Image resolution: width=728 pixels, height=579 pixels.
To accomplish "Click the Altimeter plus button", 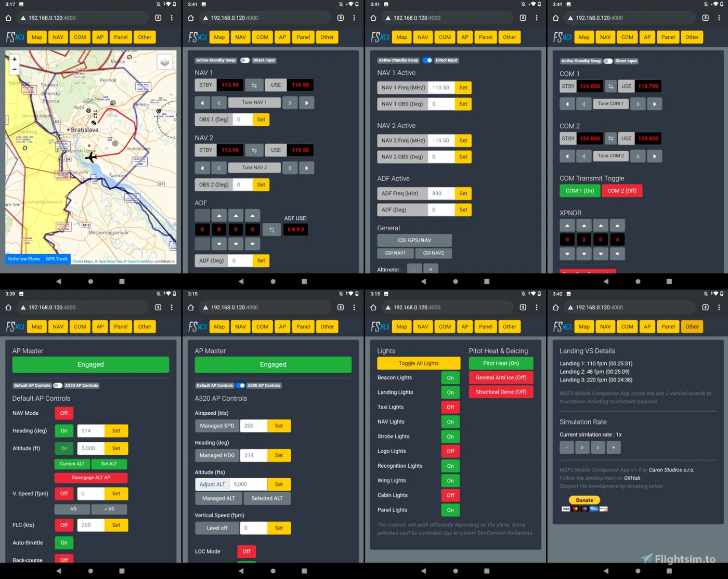I will [x=431, y=269].
